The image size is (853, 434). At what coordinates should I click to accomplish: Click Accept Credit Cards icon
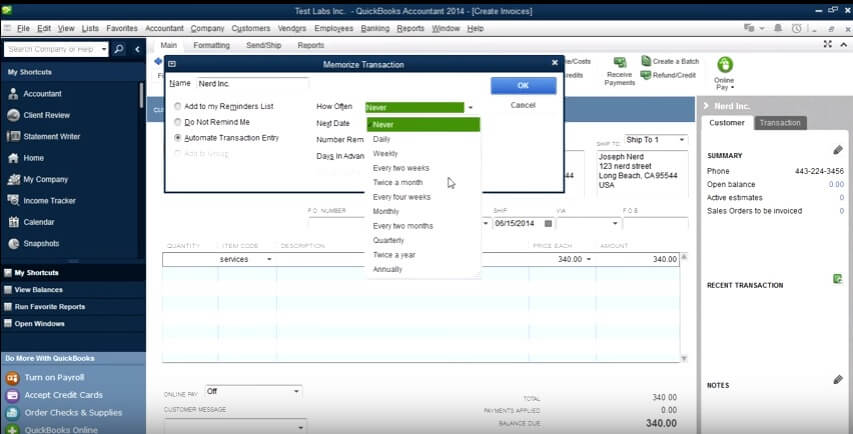tap(13, 395)
